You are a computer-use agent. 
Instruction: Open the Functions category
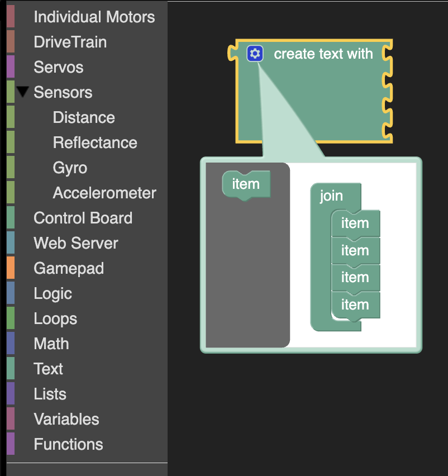coord(68,444)
